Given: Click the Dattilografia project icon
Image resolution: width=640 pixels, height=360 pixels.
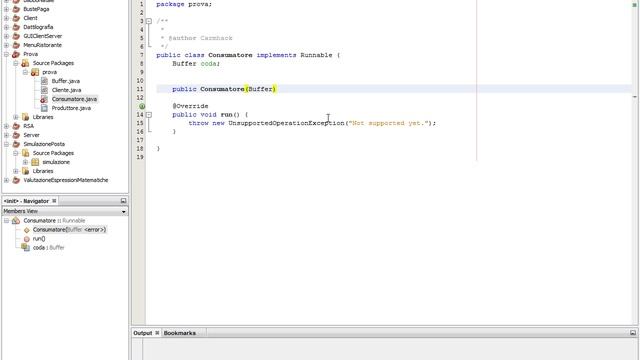Looking at the screenshot, I should (x=16, y=27).
